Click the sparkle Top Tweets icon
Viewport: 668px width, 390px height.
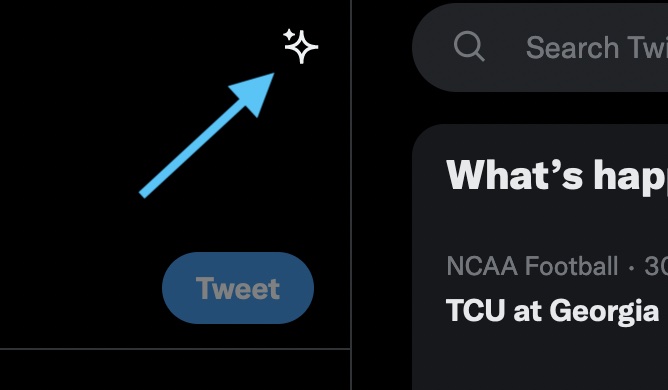pyautogui.click(x=301, y=46)
